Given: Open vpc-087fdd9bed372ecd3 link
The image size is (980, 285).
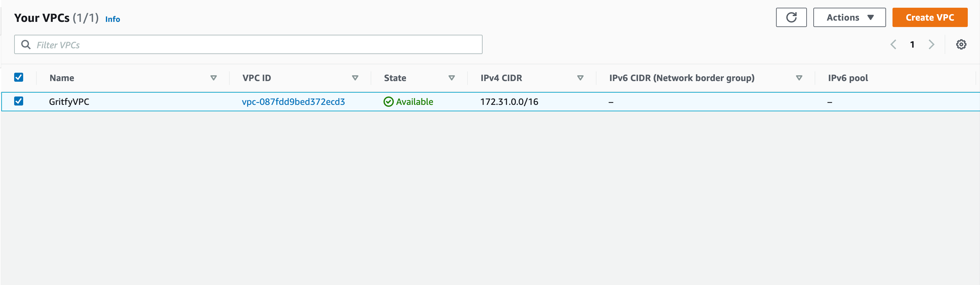Looking at the screenshot, I should pos(293,102).
